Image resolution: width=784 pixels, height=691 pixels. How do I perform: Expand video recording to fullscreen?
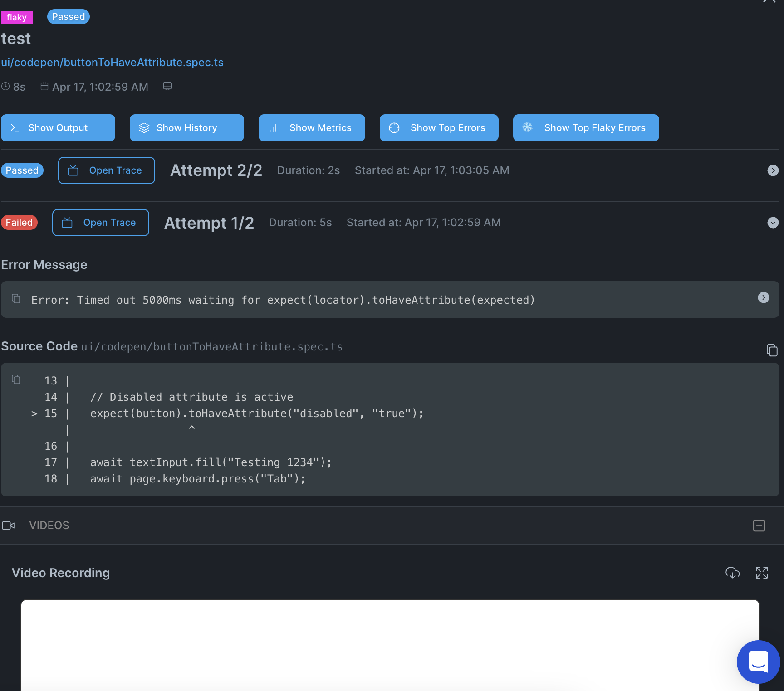762,573
